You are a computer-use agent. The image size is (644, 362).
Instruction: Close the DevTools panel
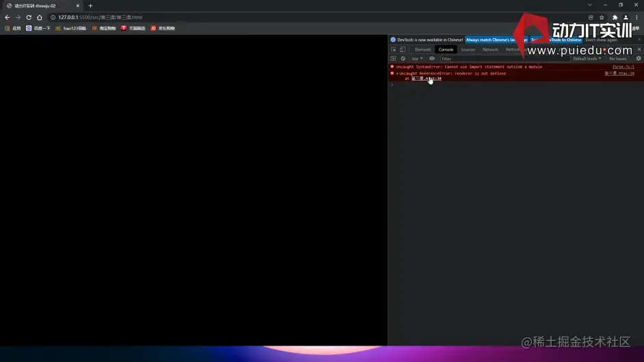pos(639,50)
